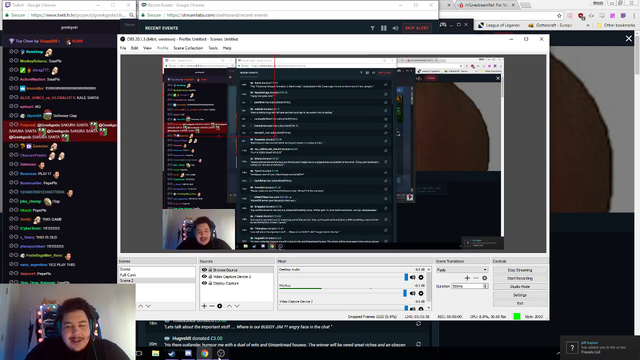Screen dimensions: 640x360
Task: Open OBS icon in Windows taskbar
Action: pyautogui.click(x=221, y=353)
